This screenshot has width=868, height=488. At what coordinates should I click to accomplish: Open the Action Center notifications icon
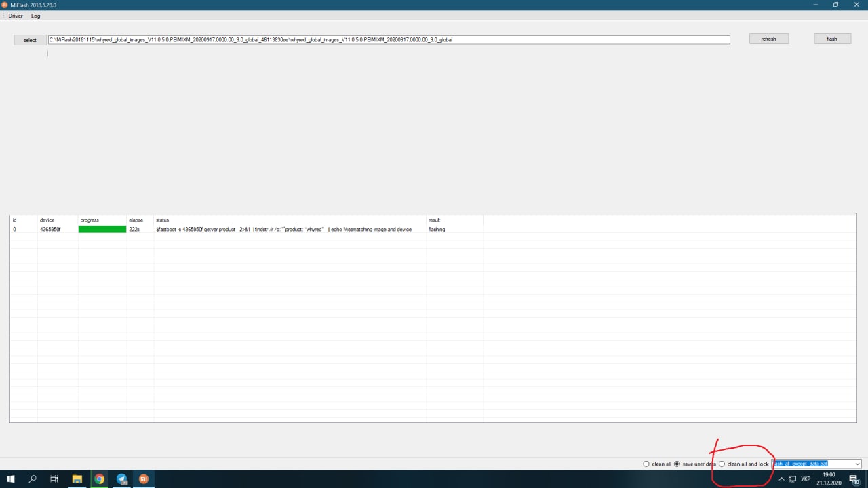(854, 479)
